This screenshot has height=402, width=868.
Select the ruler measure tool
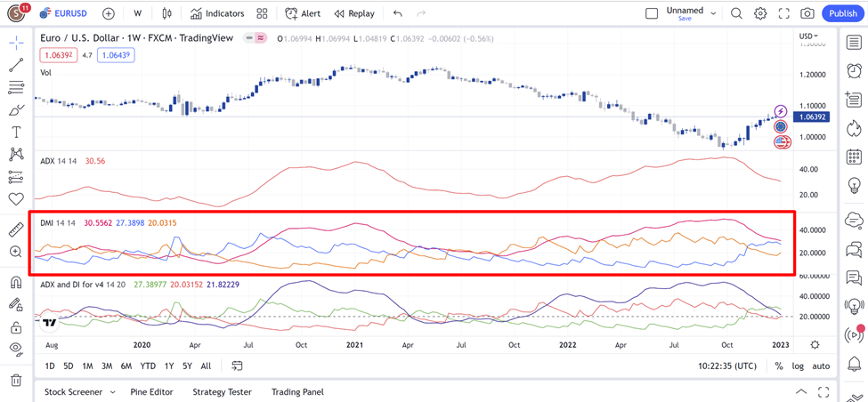(x=16, y=229)
